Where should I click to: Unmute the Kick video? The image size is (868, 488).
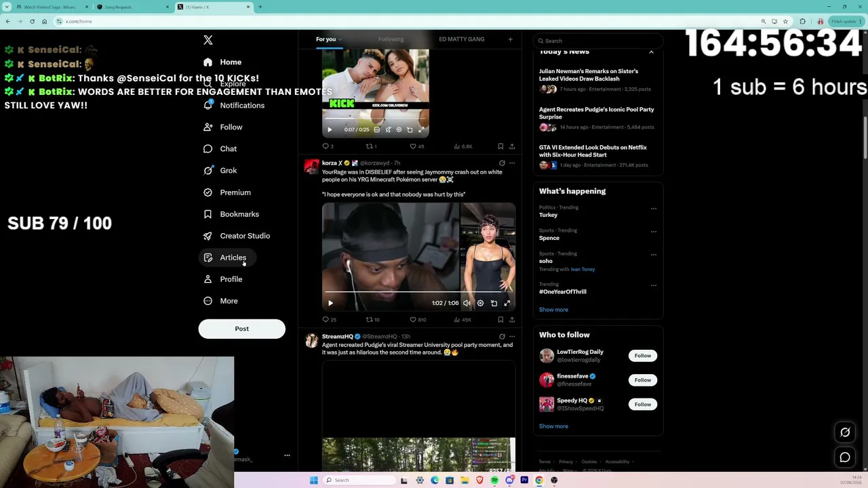(388, 130)
